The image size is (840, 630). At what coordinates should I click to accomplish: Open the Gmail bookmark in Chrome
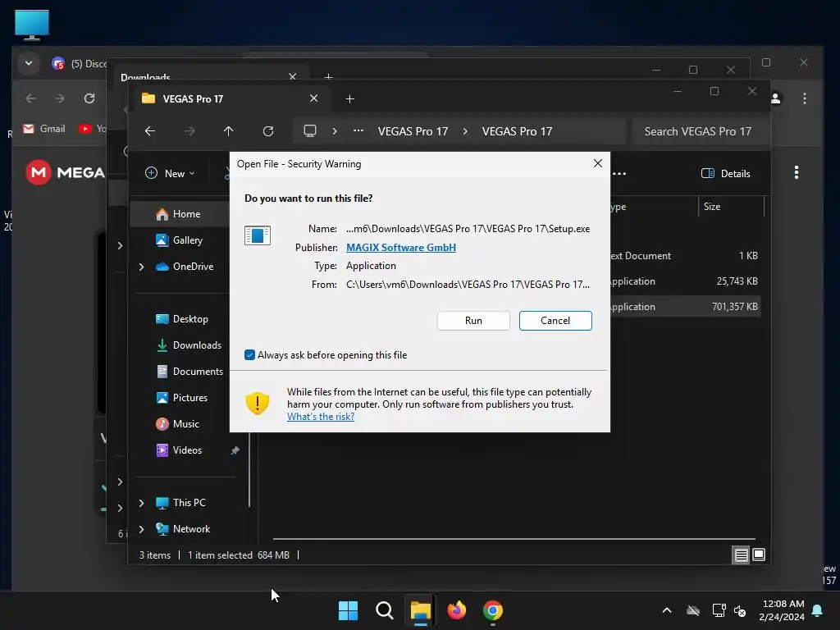click(44, 129)
